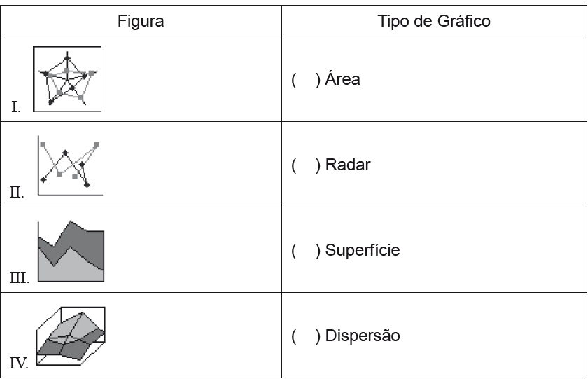The height and width of the screenshot is (379, 588).
Task: Click the blank parentheses before Radar
Action: 306,165
